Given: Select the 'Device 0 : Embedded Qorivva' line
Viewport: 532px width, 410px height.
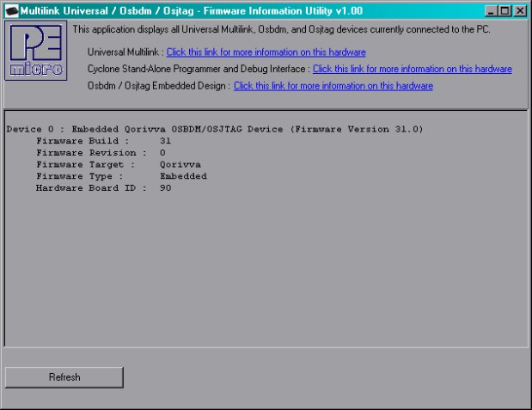Looking at the screenshot, I should click(x=215, y=129).
